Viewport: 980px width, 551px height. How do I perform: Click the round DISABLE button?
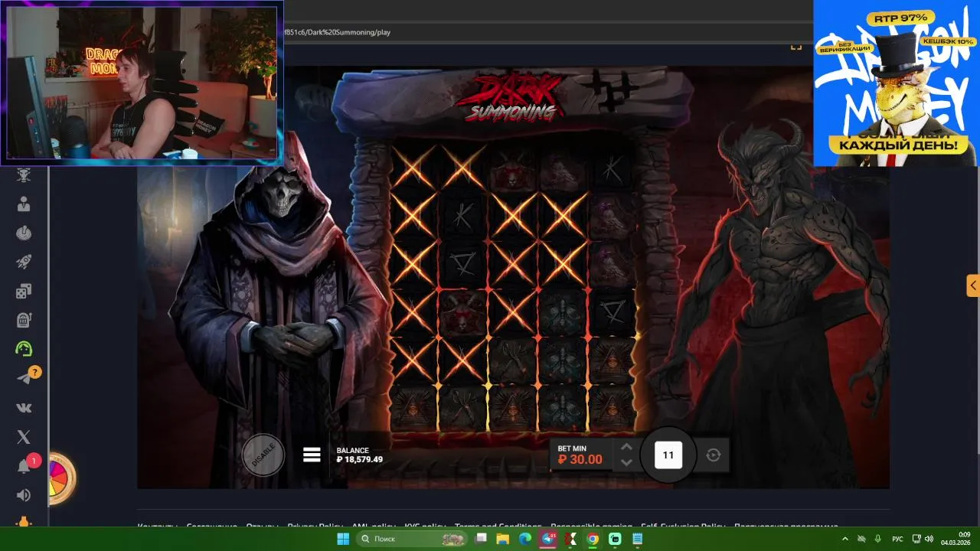coord(263,455)
